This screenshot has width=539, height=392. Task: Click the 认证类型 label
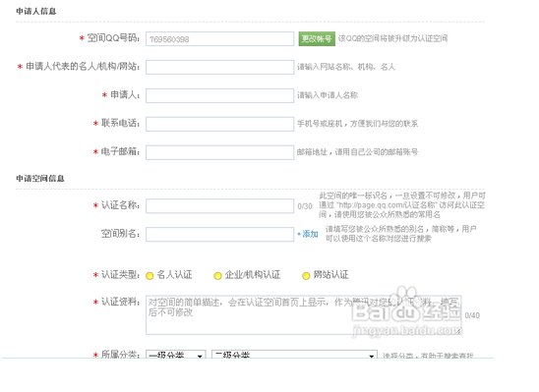[120, 275]
